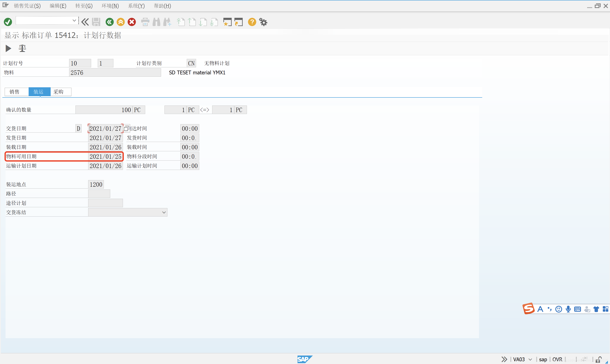Viewport: 610px width, 364px height.
Task: Click the Find binoculars icon
Action: (x=156, y=22)
